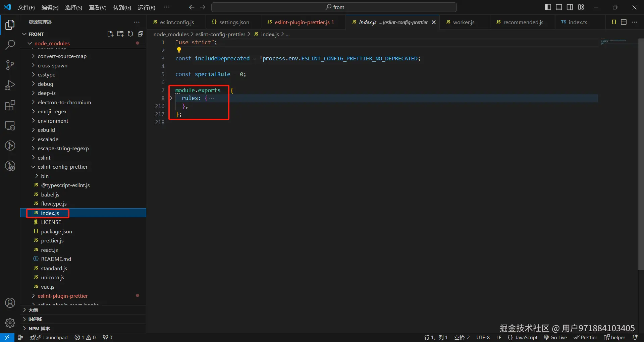Toggle primary side bar visibility
The image size is (644, 342).
pos(548,7)
